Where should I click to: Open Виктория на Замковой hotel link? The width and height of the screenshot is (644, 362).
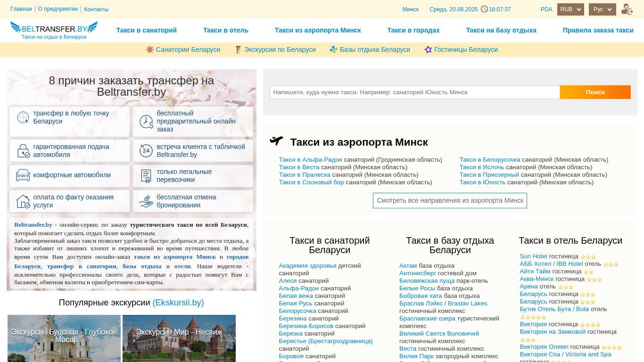(x=553, y=332)
